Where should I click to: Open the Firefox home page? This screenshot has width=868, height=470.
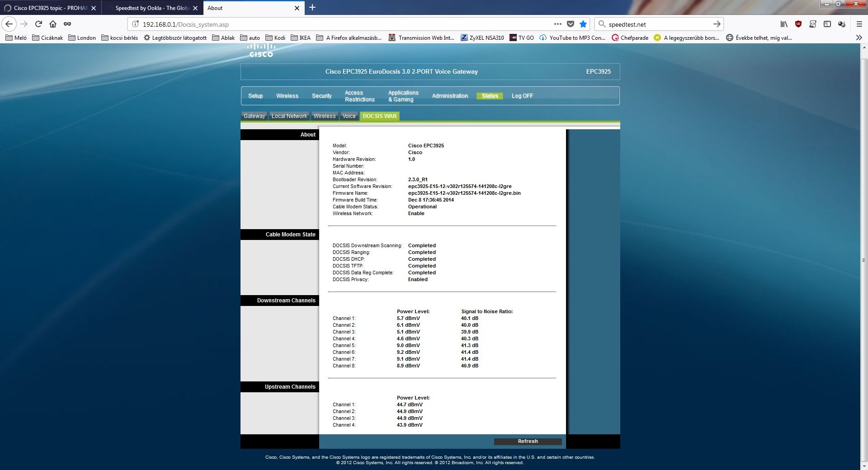point(53,24)
